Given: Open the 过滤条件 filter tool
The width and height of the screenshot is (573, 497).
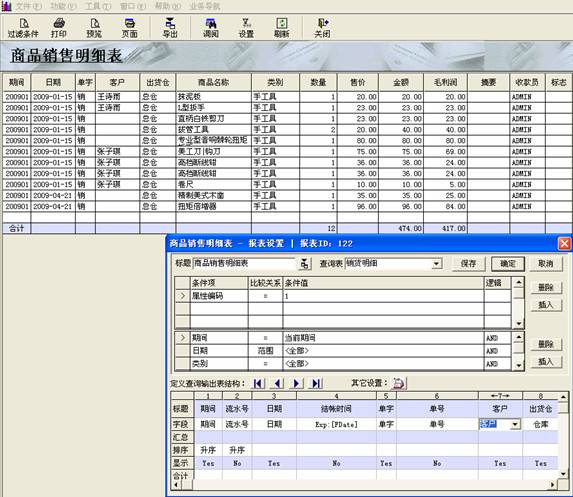Looking at the screenshot, I should click(23, 28).
